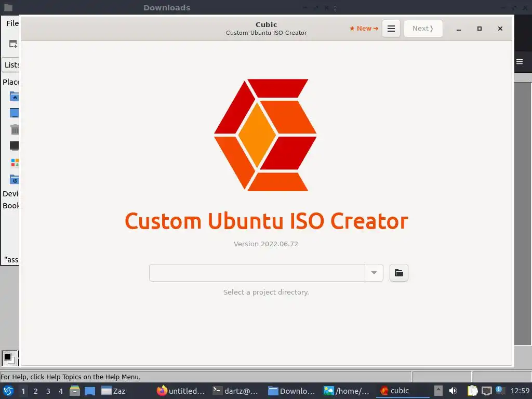Image resolution: width=532 pixels, height=399 pixels.
Task: Expand the Bookmarks section in the sidebar
Action: pyautogui.click(x=10, y=206)
